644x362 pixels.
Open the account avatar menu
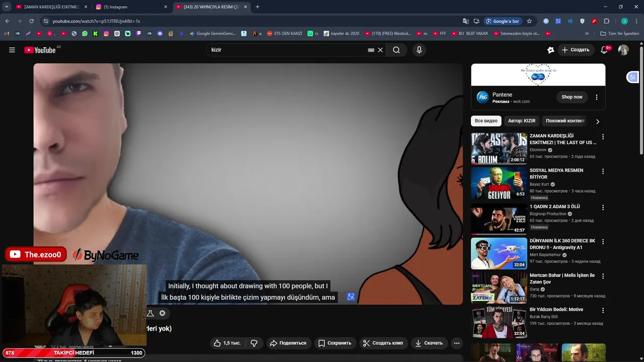(623, 50)
